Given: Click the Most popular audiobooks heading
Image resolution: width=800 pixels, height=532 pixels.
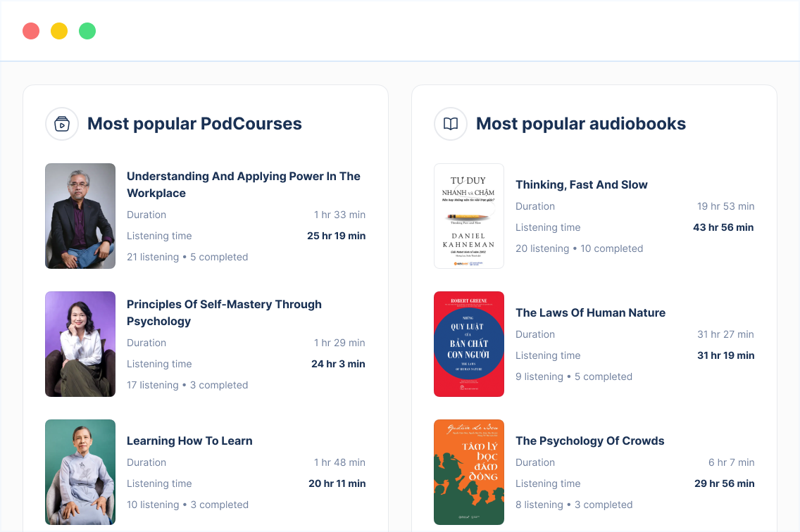Looking at the screenshot, I should [x=580, y=124].
